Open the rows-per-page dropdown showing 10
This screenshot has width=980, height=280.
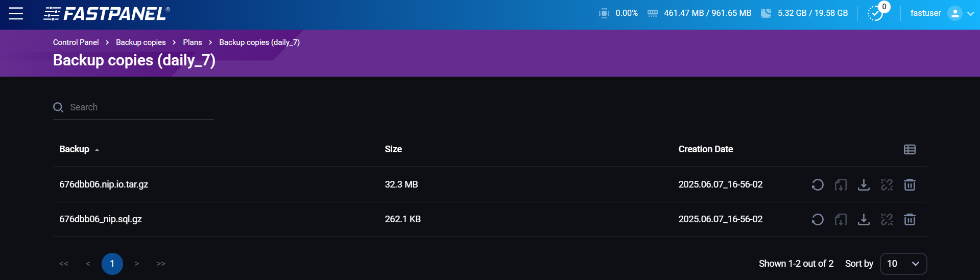click(903, 264)
